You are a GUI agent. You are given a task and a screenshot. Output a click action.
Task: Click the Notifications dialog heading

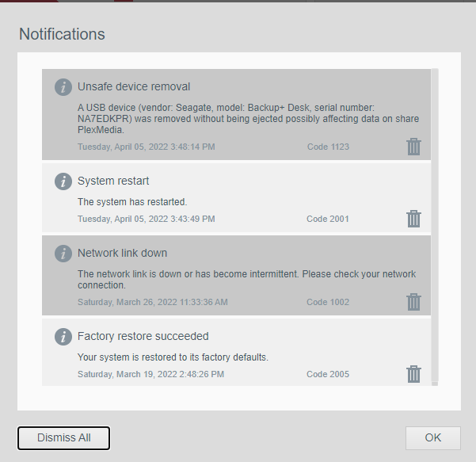pos(62,34)
